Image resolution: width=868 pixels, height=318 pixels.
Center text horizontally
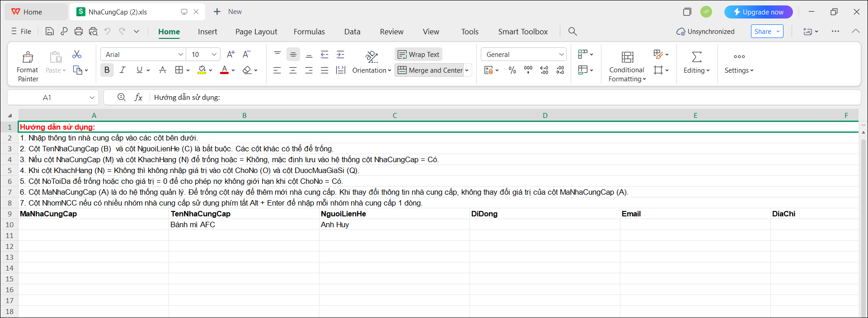(x=293, y=70)
